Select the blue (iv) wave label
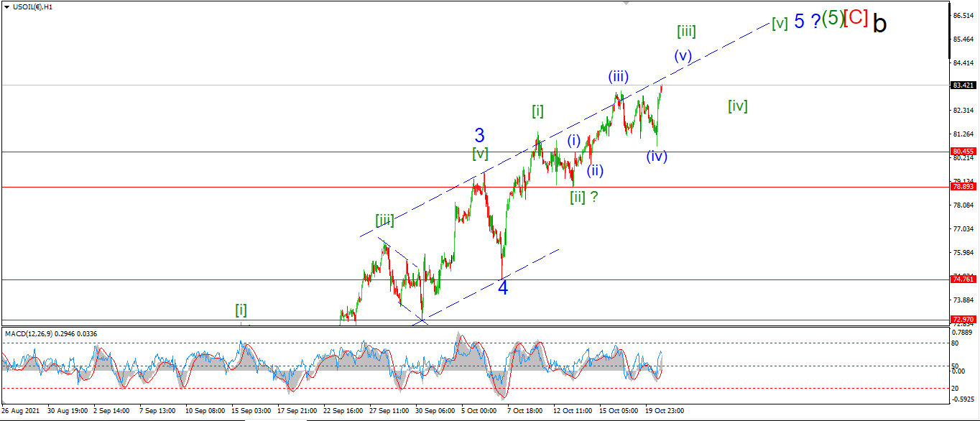The width and height of the screenshot is (980, 421). pyautogui.click(x=657, y=156)
